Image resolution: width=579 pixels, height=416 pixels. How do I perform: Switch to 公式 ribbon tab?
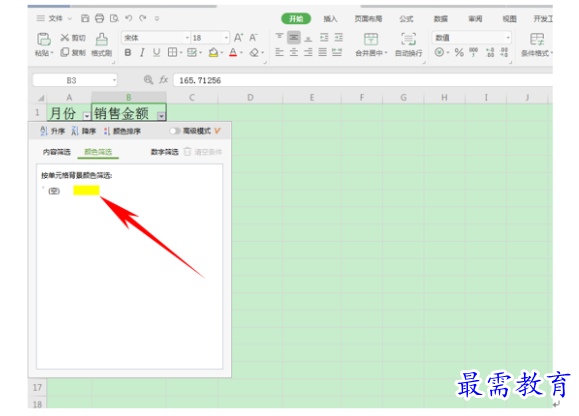pyautogui.click(x=406, y=18)
